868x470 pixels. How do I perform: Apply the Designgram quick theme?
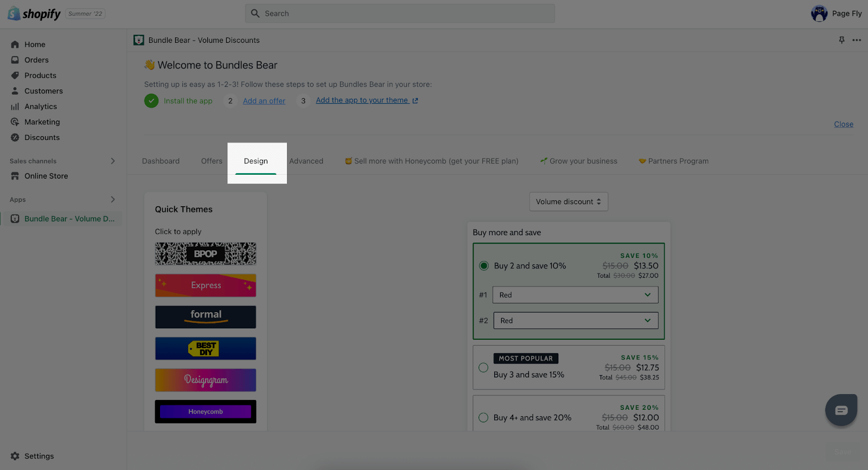click(x=206, y=380)
